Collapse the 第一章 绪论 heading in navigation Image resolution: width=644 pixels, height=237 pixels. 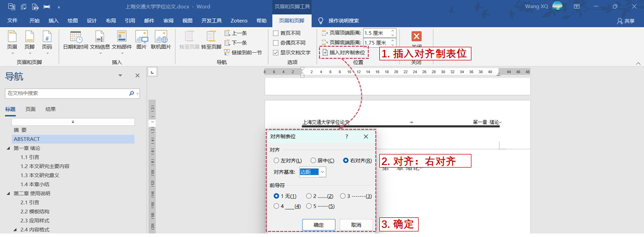click(x=8, y=148)
